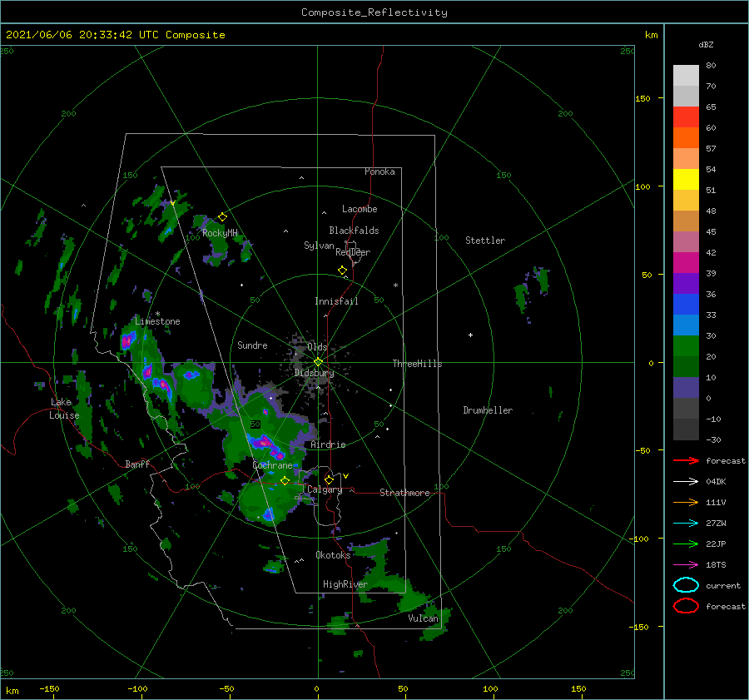This screenshot has width=749, height=700.
Task: Select the Drumheller map label
Action: 488,410
